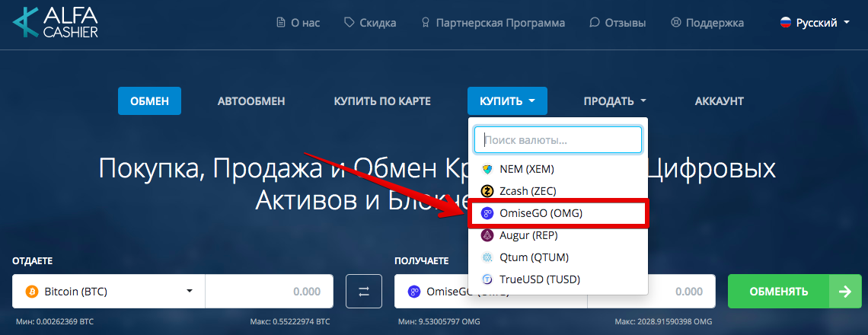
Task: Switch to the Обмен tab
Action: tap(149, 100)
